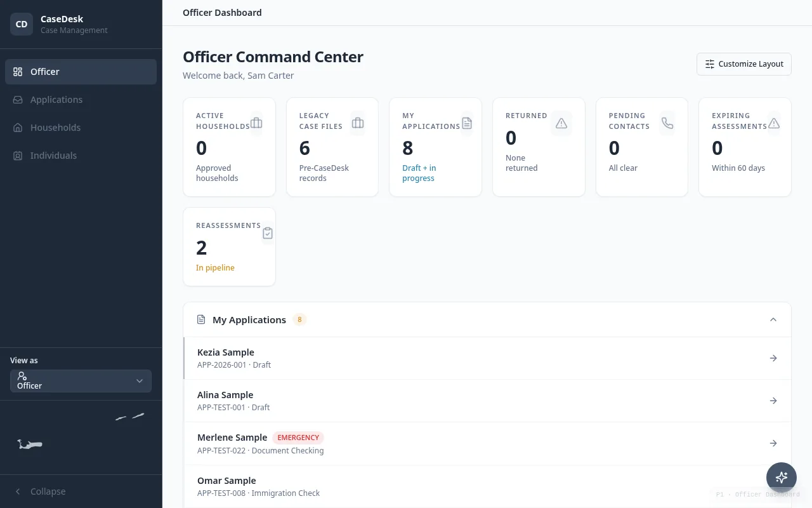Screen dimensions: 812x508
Task: Click phone icon on Pending Contacts card
Action: pos(667,123)
